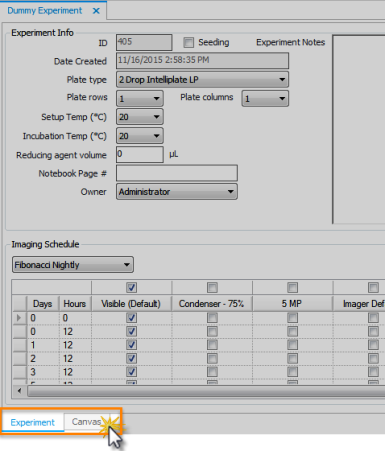Viewport: 385px width, 451px height.
Task: Select the Experiment tab at bottom
Action: point(33,423)
